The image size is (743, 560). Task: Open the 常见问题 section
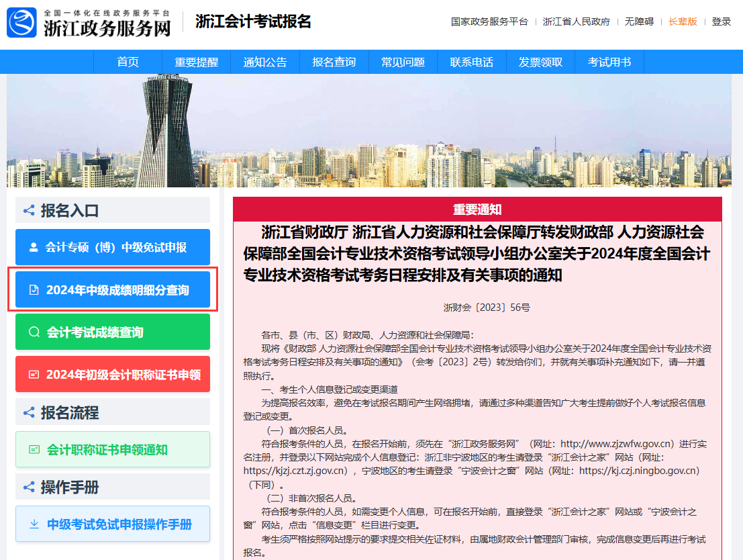[x=403, y=62]
